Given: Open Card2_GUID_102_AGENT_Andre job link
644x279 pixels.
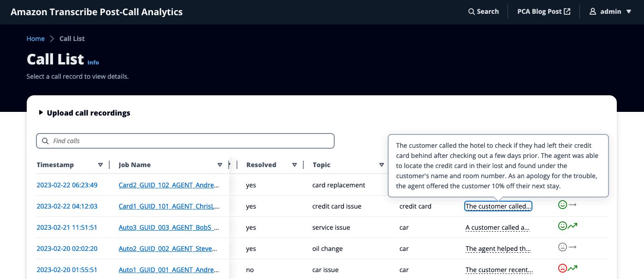Looking at the screenshot, I should pos(168,185).
